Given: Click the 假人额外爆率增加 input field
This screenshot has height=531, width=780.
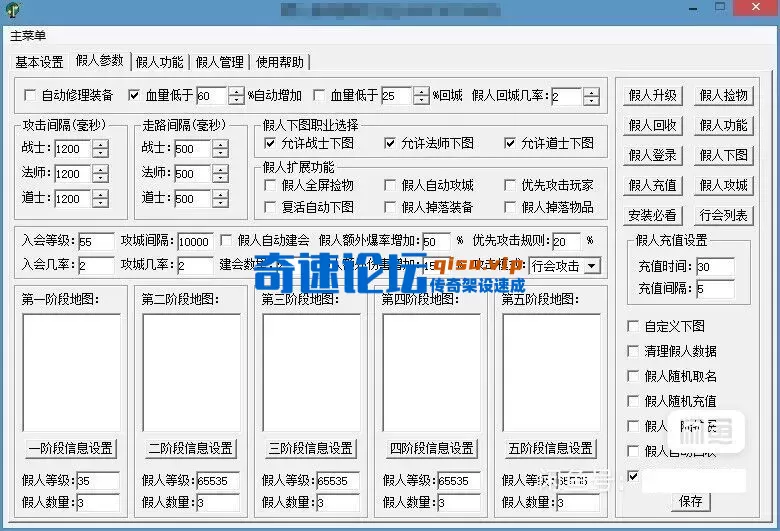Looking at the screenshot, I should (436, 242).
